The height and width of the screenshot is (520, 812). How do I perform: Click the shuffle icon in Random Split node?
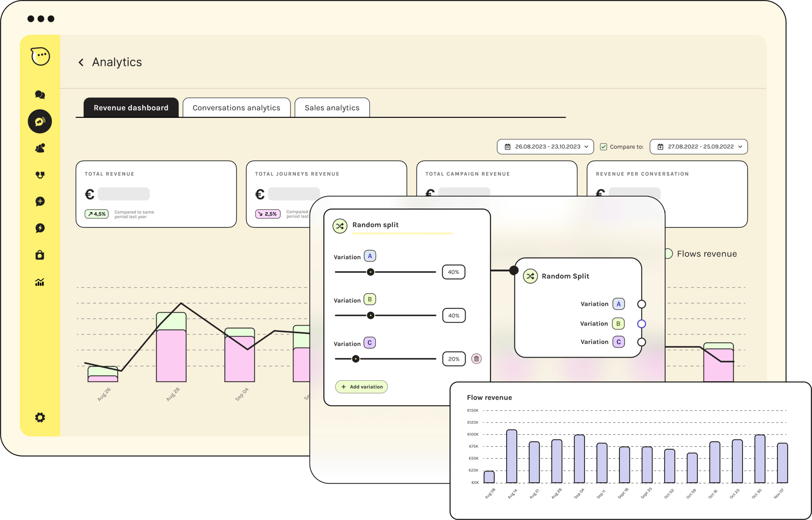(x=530, y=276)
